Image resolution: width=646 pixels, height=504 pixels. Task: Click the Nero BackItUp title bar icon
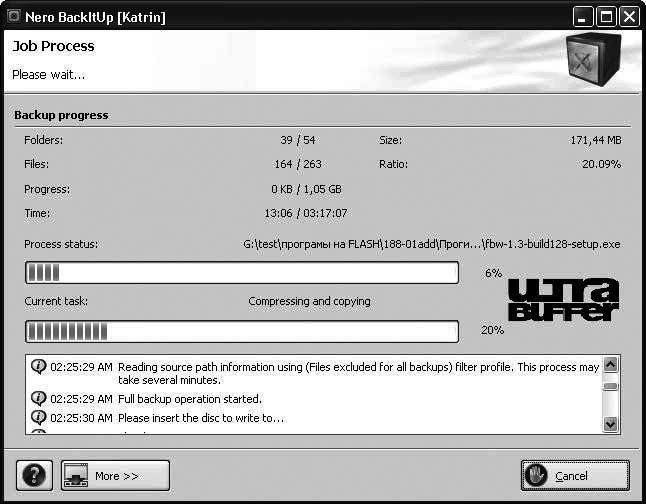(12, 16)
